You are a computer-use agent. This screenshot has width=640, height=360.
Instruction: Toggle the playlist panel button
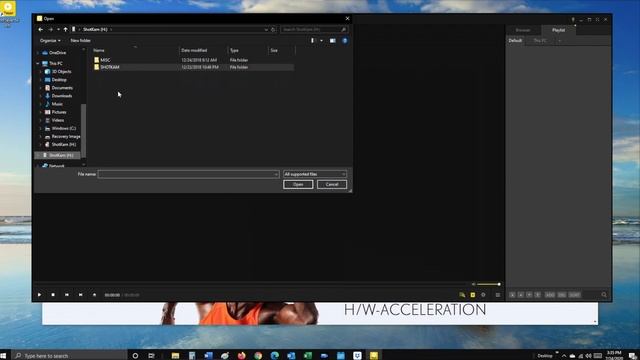tap(498, 295)
